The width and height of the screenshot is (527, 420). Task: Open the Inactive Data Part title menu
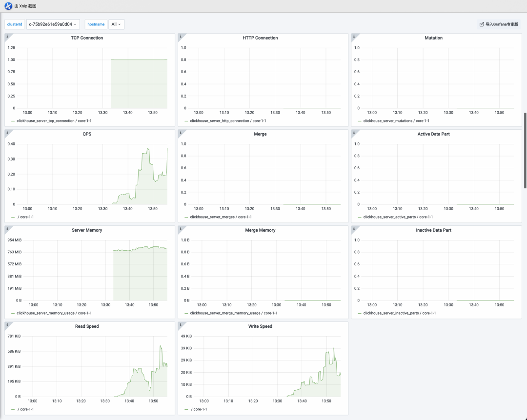click(x=434, y=230)
